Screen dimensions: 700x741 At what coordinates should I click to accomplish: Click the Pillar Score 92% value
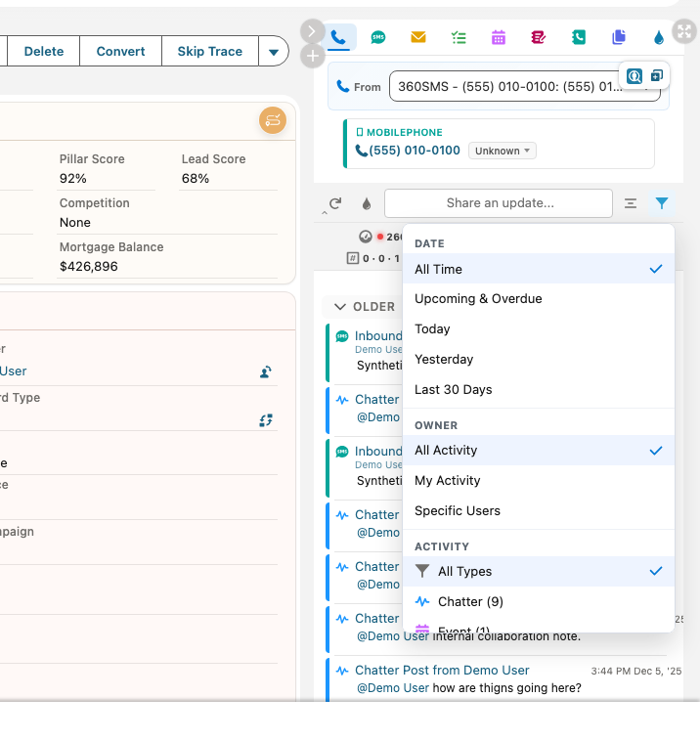[72, 179]
